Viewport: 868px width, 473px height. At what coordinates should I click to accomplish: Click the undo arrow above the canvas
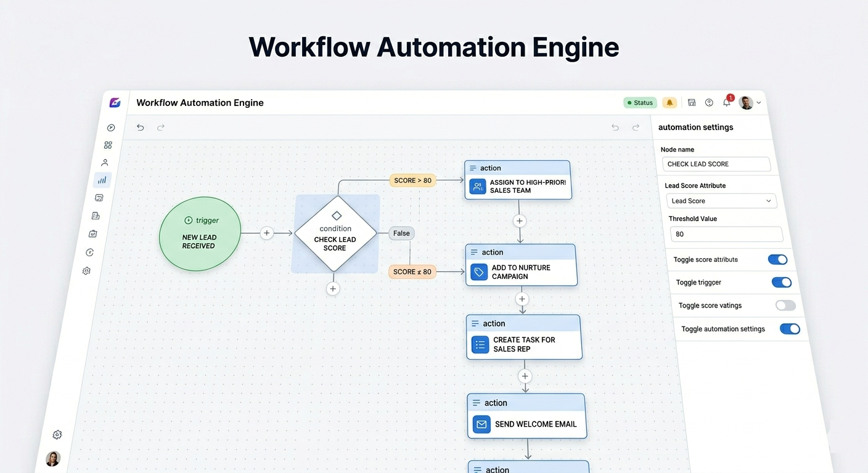[140, 127]
